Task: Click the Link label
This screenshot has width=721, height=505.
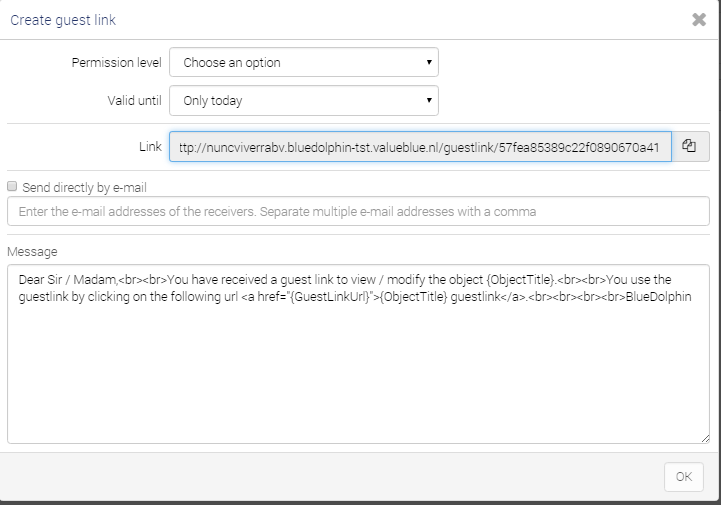Action: [150, 146]
